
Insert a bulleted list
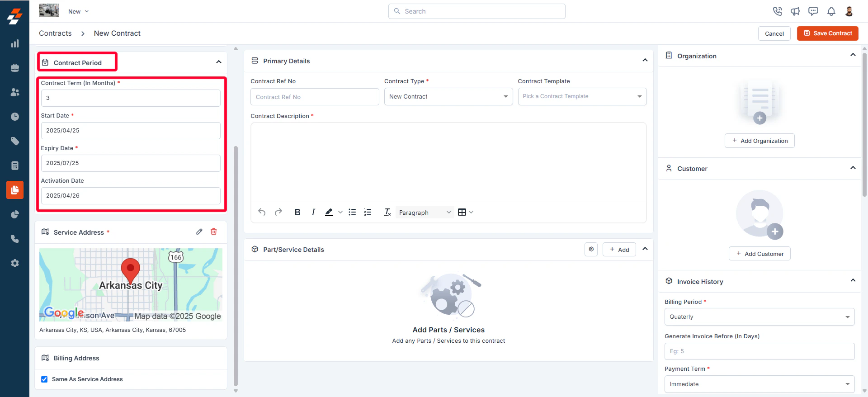pos(352,212)
